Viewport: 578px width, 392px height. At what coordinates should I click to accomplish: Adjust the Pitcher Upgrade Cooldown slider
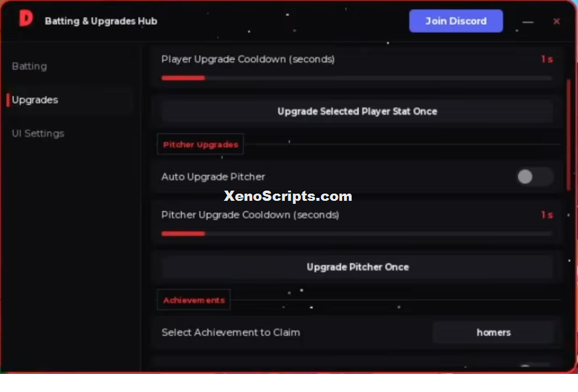coord(357,233)
